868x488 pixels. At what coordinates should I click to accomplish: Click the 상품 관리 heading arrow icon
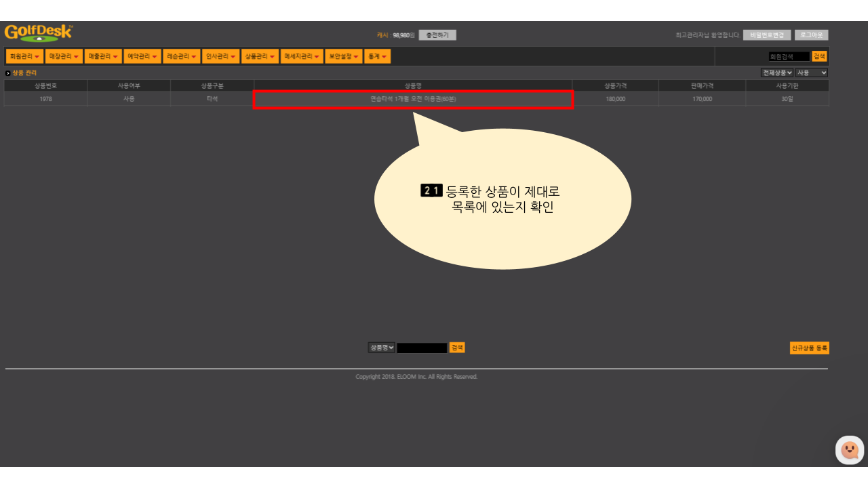[8, 73]
